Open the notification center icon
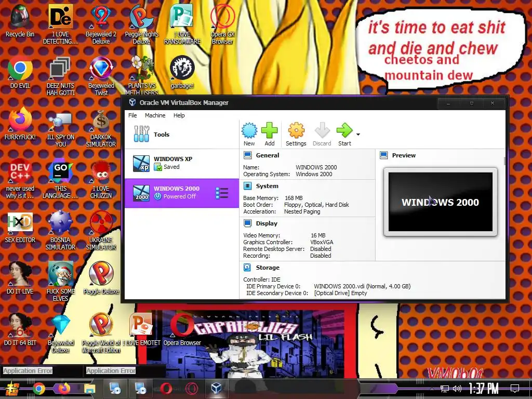Viewport: 532px width, 399px height. point(515,389)
